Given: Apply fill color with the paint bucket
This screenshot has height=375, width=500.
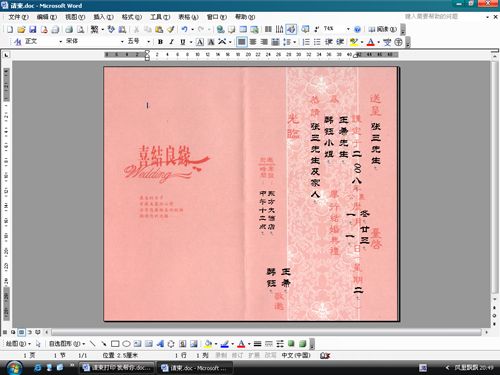Looking at the screenshot, I should coord(208,344).
